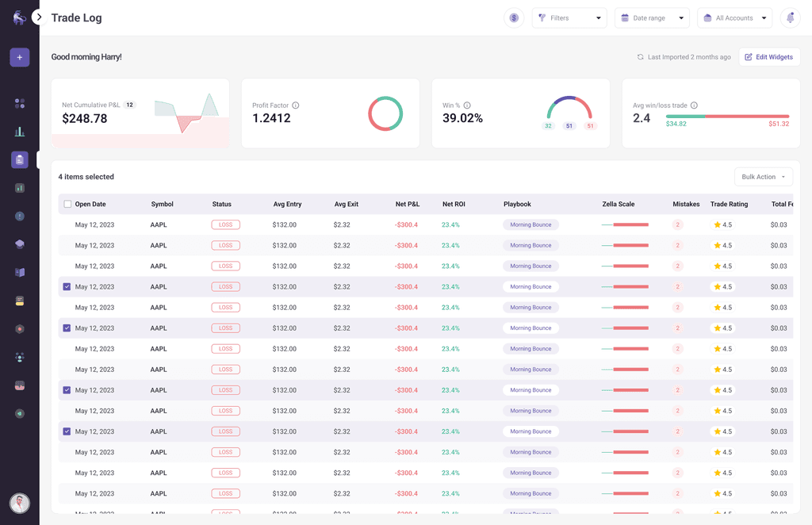This screenshot has width=812, height=525.
Task: Sort by the Zella Scale column header
Action: [x=618, y=204]
